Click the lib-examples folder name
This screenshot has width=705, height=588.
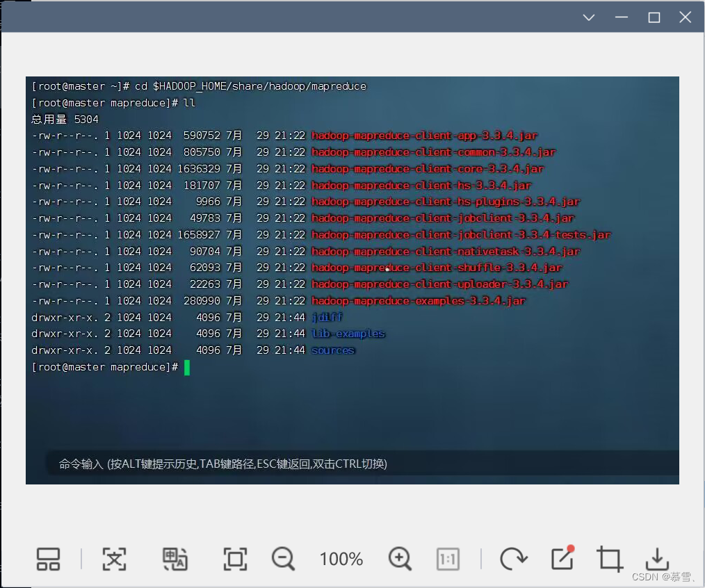348,334
